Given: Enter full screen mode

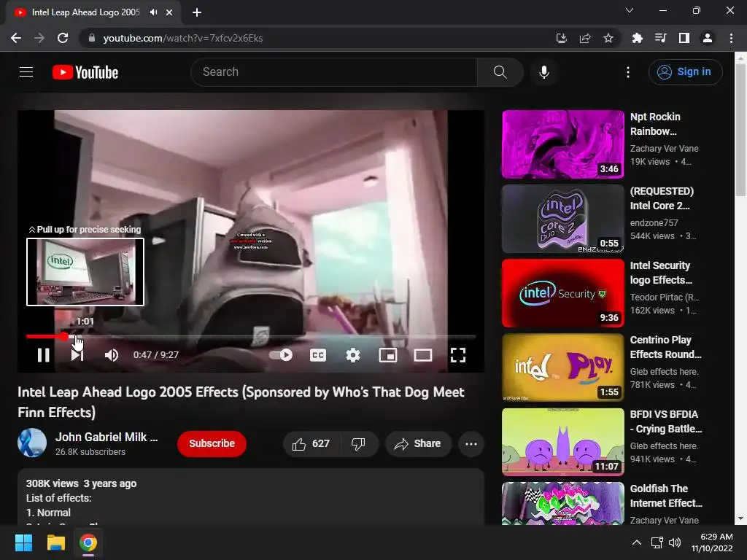Looking at the screenshot, I should pos(458,355).
